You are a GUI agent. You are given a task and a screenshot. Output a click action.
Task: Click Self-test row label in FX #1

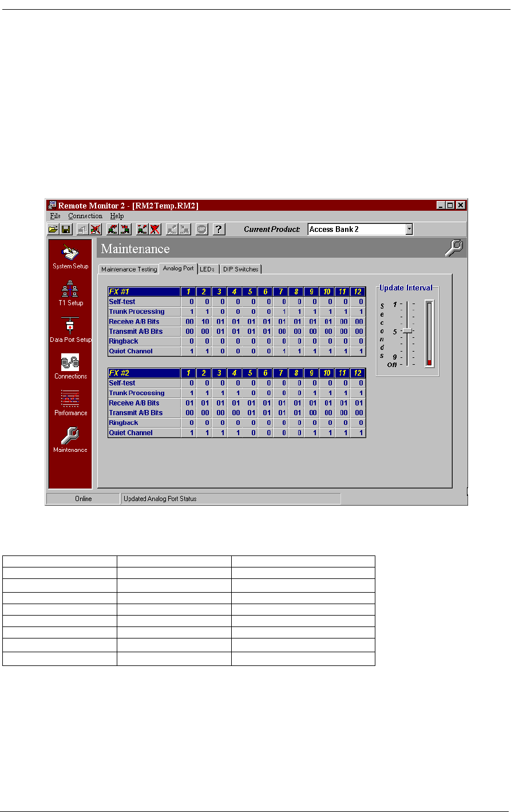[x=122, y=302]
